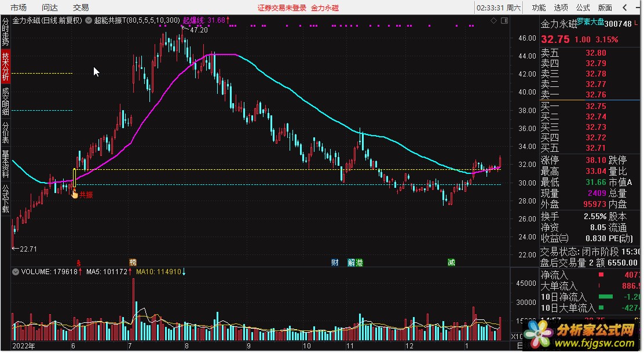Click 最低 value 31.66

(596, 182)
